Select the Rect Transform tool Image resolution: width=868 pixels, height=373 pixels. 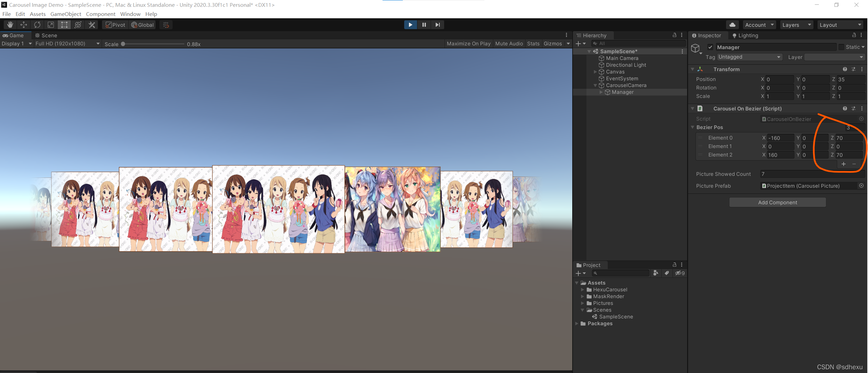point(64,25)
